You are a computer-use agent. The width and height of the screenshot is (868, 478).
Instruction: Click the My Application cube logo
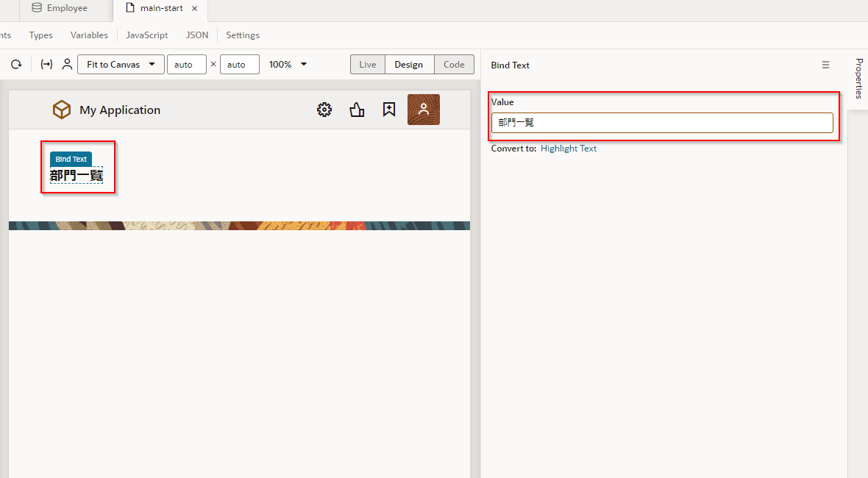62,110
